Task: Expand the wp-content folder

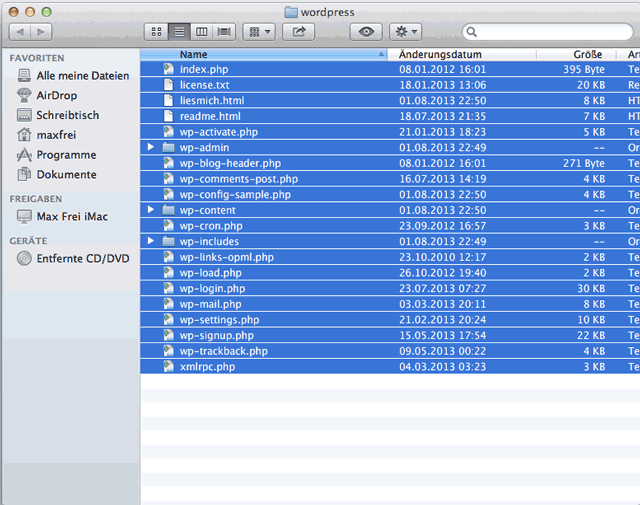Action: point(151,209)
